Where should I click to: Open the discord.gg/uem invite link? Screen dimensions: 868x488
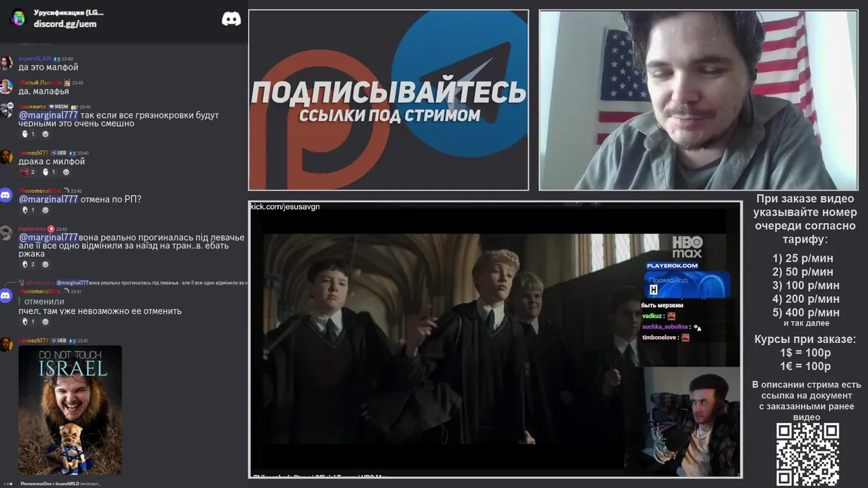tap(65, 24)
